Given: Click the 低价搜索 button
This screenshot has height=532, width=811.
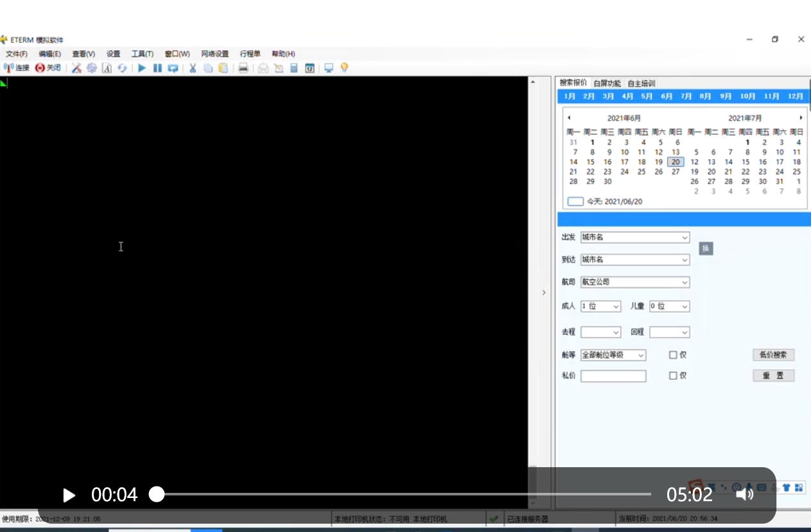Looking at the screenshot, I should pyautogui.click(x=773, y=355).
